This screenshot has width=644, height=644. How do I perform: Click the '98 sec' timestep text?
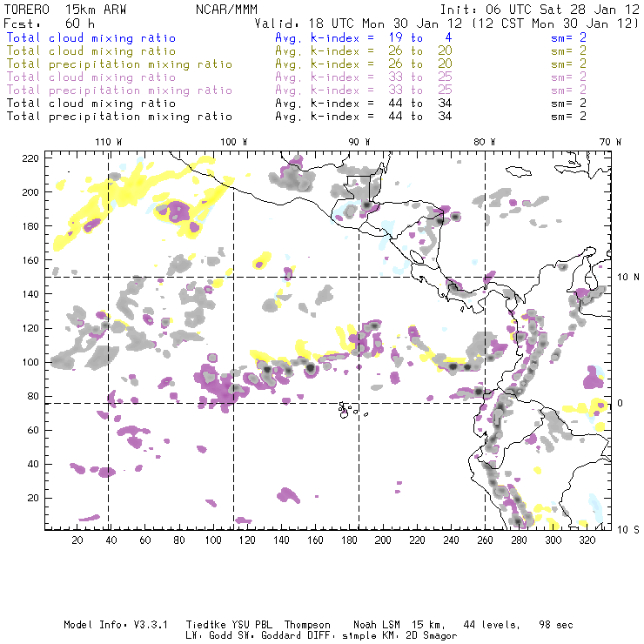coord(556,625)
